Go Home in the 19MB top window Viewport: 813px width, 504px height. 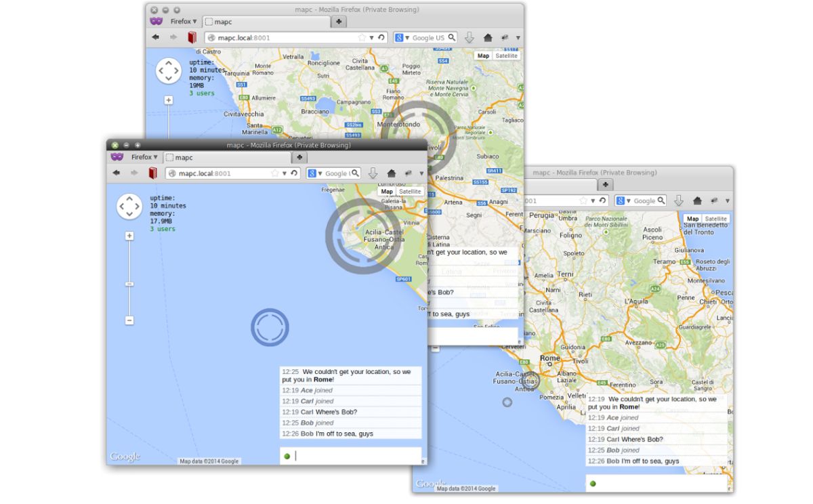pyautogui.click(x=488, y=37)
